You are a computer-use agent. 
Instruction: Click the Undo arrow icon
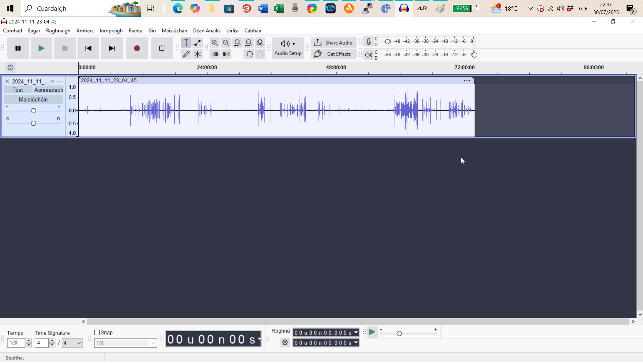coord(249,54)
